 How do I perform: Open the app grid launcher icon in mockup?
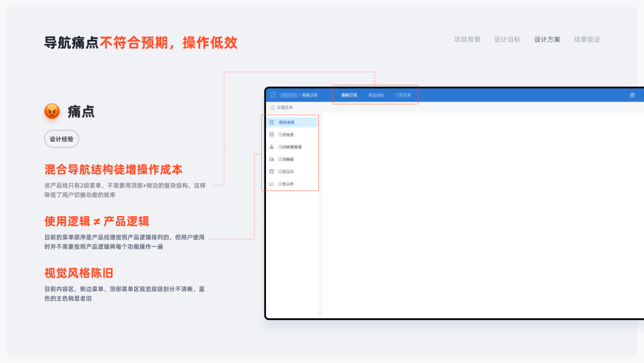(x=273, y=95)
